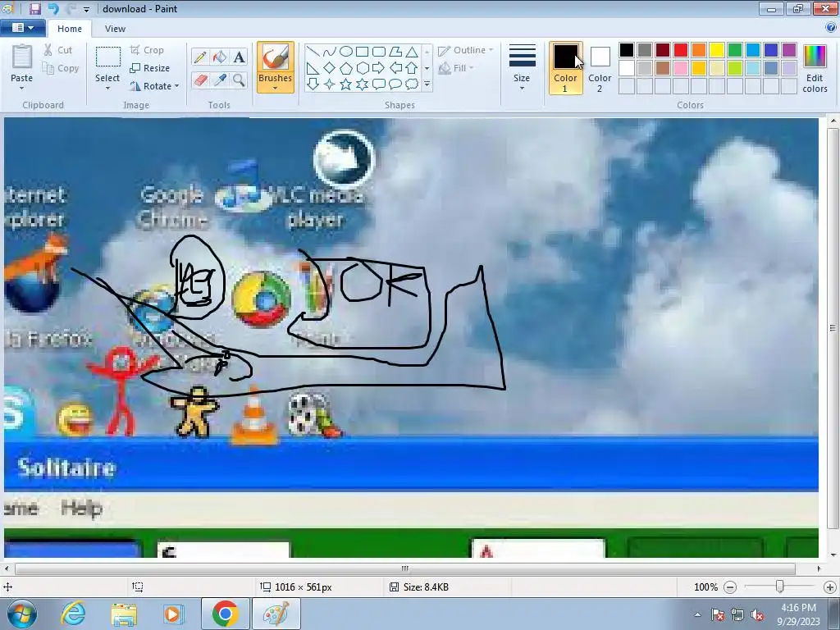Activate the Color 2 box
The image size is (840, 630).
click(x=600, y=68)
